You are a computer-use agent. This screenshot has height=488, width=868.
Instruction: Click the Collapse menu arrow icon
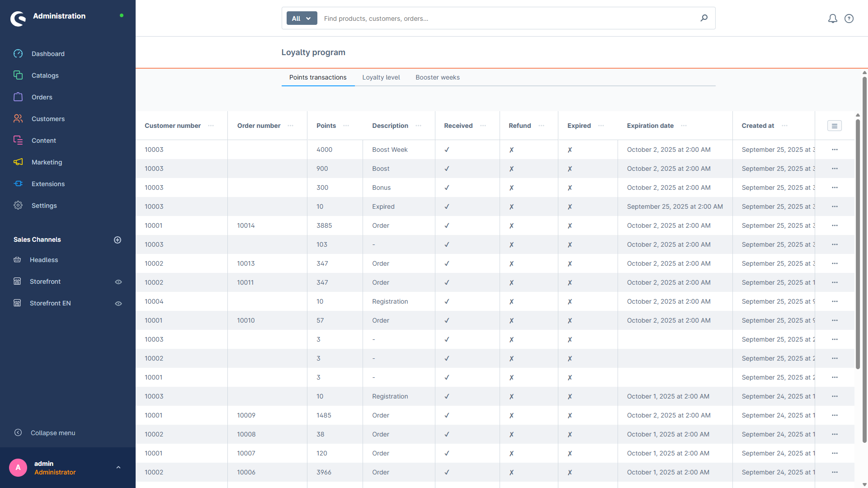click(18, 433)
